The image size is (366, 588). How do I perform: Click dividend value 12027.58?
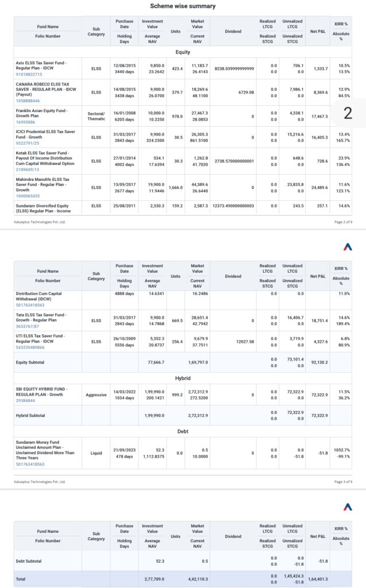click(245, 342)
